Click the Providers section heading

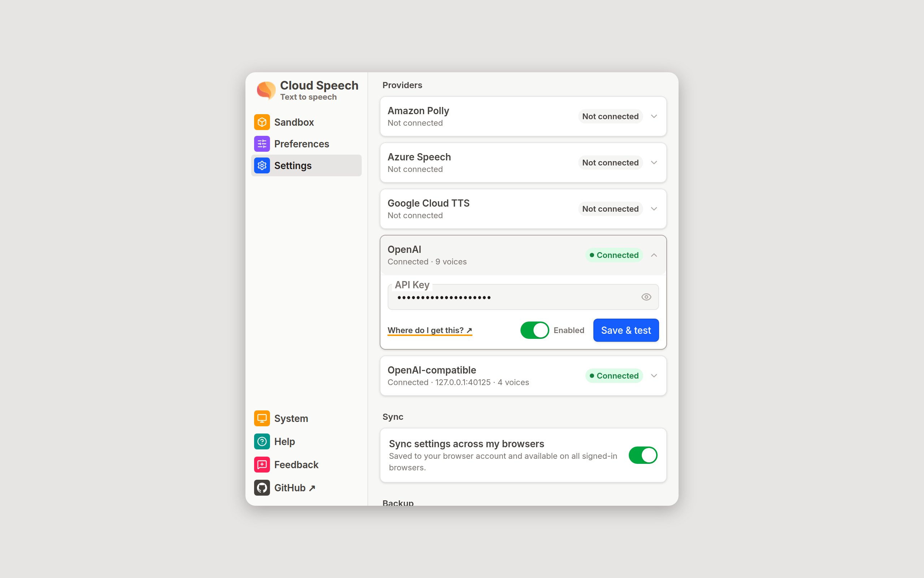click(402, 85)
